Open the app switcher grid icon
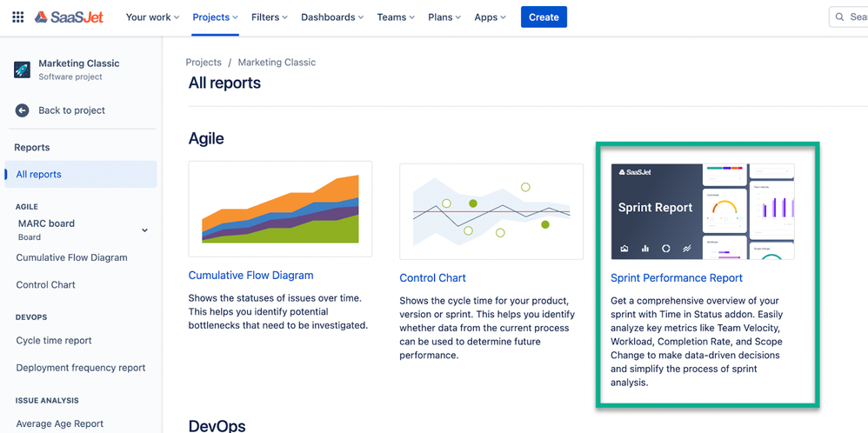Screen dimensions: 868x433 (x=17, y=17)
